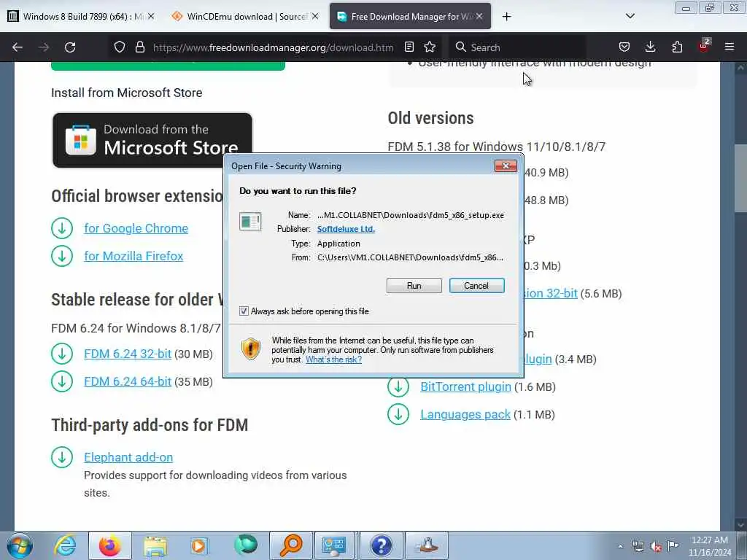Click the download icon beside Mozilla Firefox link
Screen dimensions: 747x560
click(x=62, y=256)
